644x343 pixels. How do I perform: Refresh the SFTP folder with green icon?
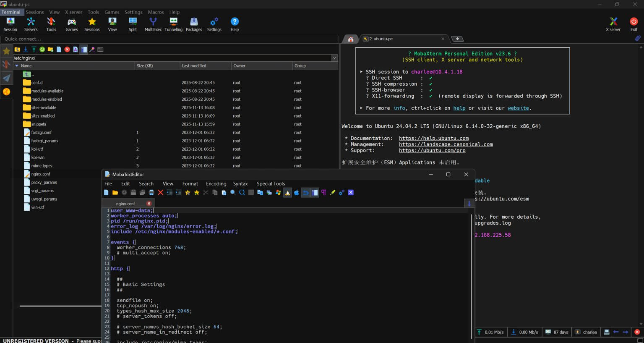(x=42, y=50)
